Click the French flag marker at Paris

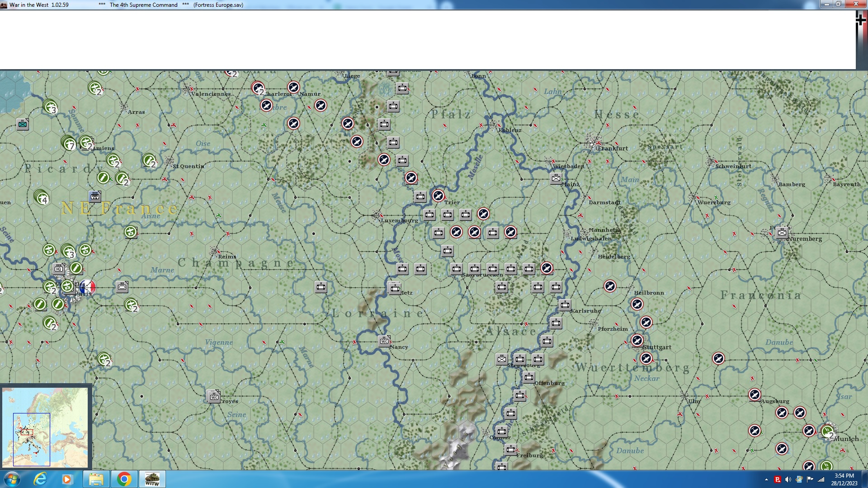87,287
